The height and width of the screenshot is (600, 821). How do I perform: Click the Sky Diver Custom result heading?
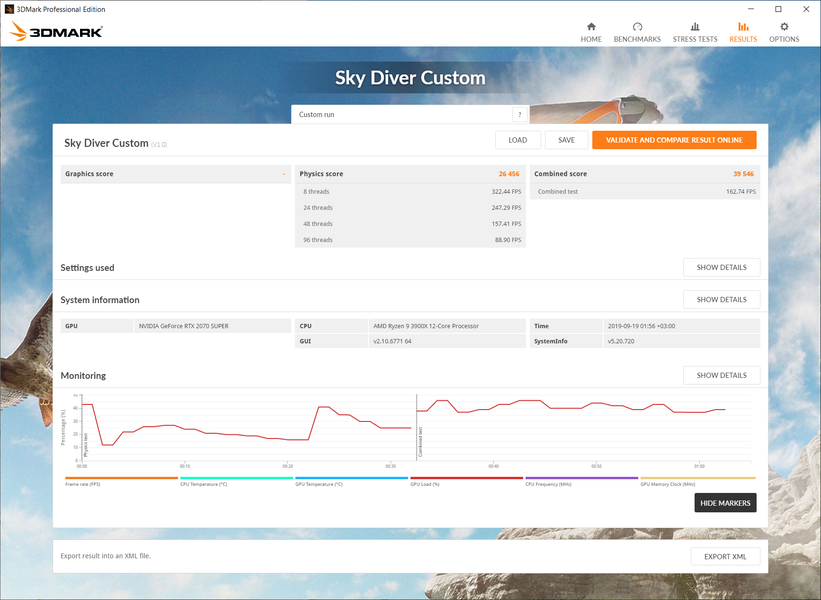tap(106, 143)
